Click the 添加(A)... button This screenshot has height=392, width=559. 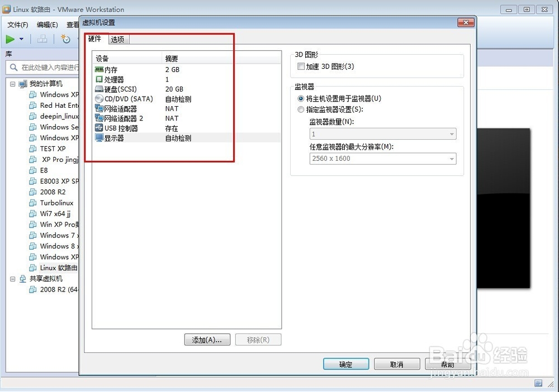point(207,340)
